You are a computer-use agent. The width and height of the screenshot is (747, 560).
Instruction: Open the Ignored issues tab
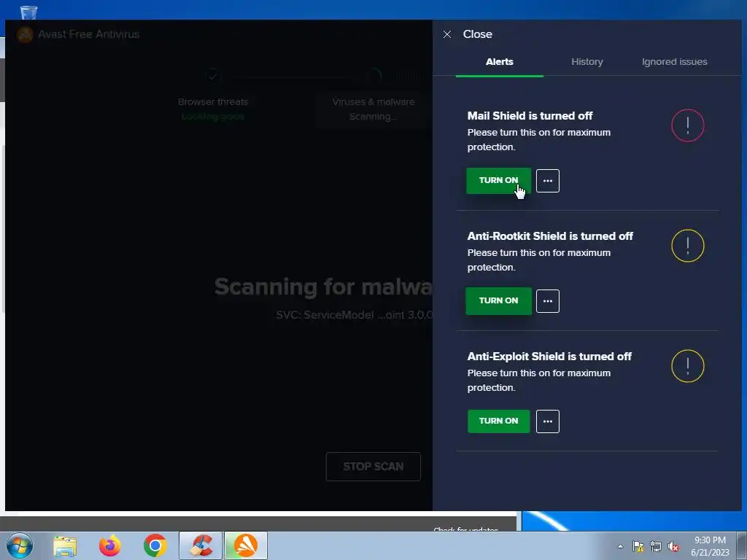[674, 62]
